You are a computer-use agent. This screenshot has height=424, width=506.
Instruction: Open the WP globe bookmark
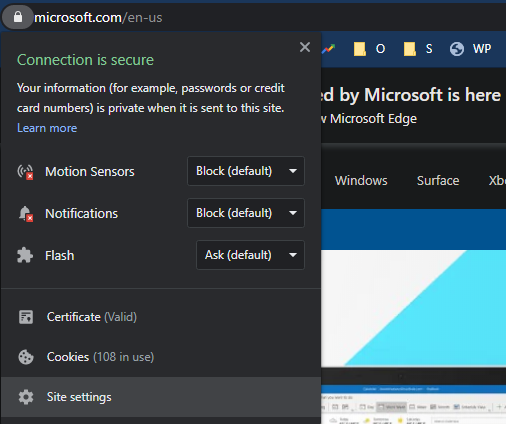[470, 49]
